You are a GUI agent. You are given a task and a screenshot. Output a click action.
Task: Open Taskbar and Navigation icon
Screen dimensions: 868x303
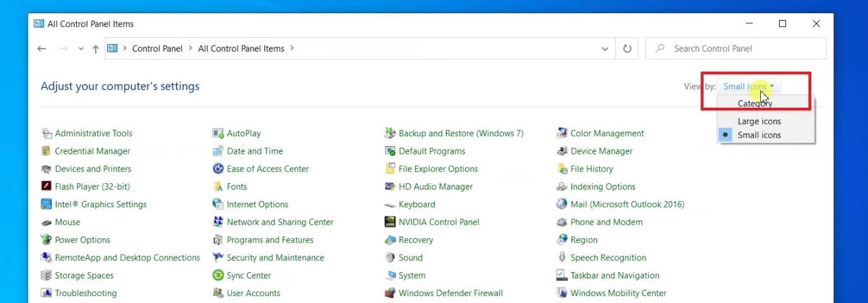click(562, 275)
